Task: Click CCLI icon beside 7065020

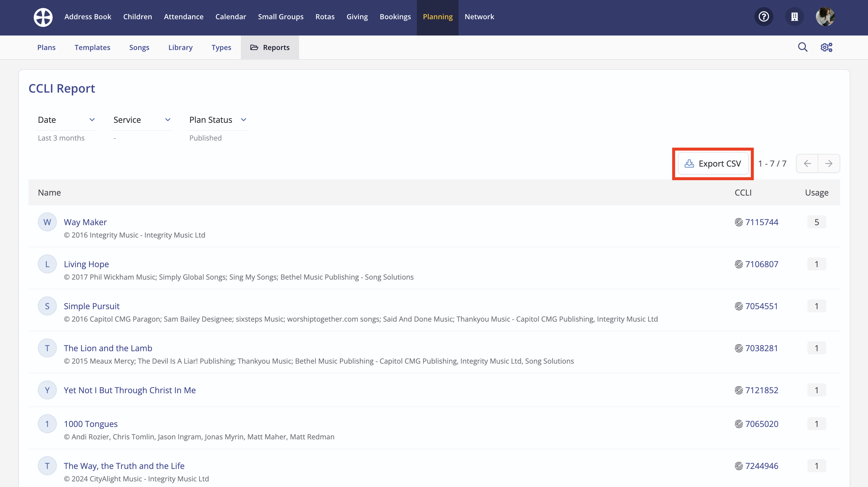Action: tap(739, 424)
